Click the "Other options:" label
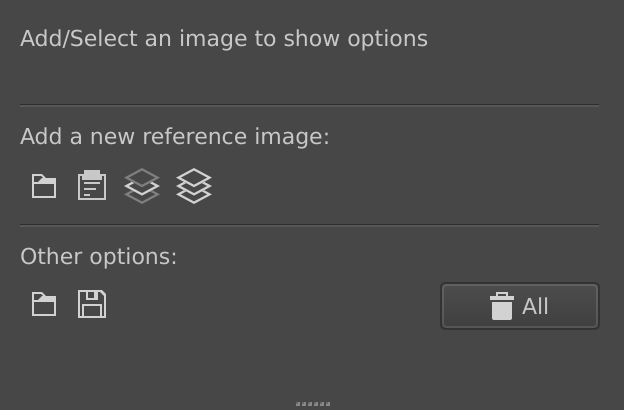 [98, 257]
